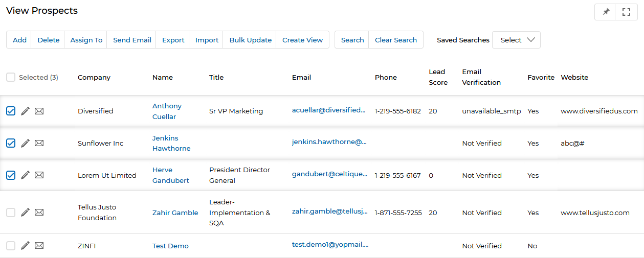
Task: Click the abc@# website cell
Action: tap(572, 143)
